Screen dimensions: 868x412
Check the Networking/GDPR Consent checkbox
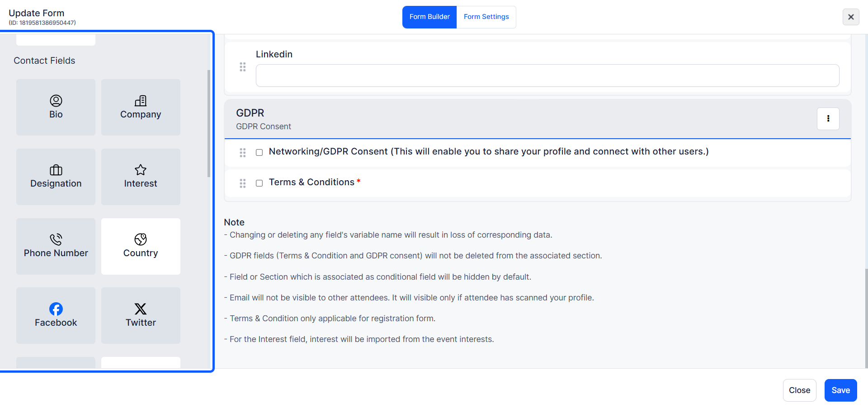(259, 152)
